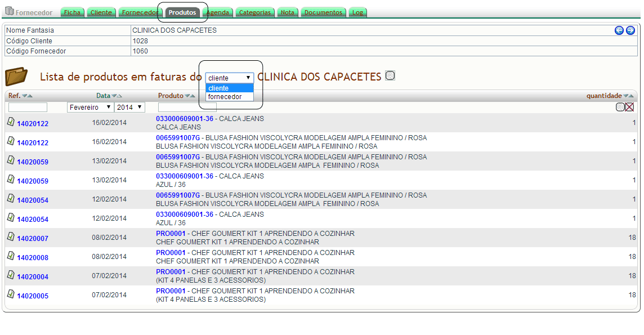
Task: Switch to the Documentos tab
Action: (323, 12)
